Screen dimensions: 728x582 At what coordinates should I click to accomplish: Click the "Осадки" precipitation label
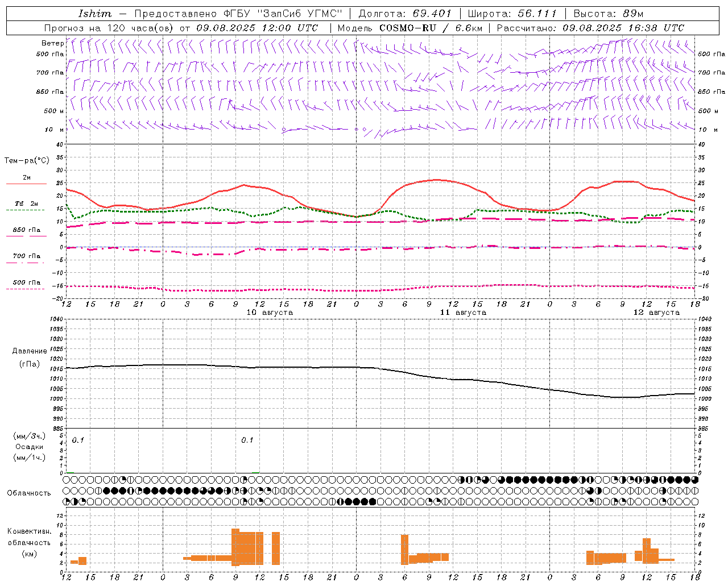30,447
